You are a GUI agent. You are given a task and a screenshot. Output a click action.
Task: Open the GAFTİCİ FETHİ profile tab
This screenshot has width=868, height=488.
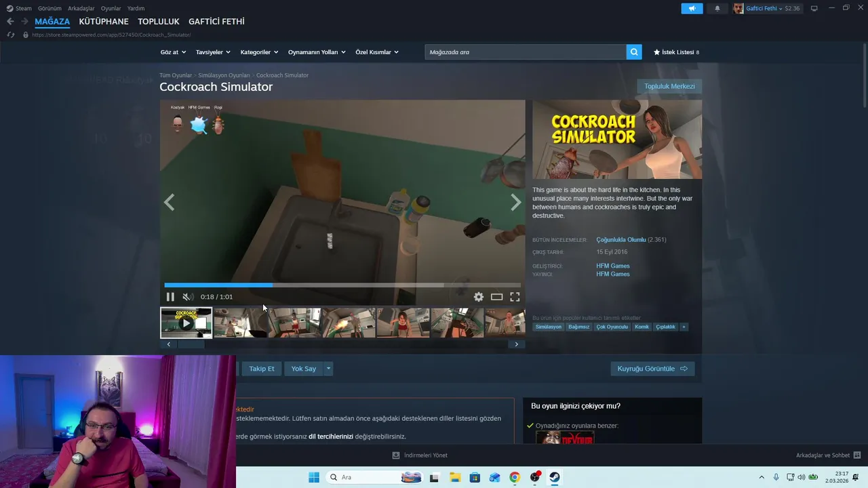tap(216, 22)
